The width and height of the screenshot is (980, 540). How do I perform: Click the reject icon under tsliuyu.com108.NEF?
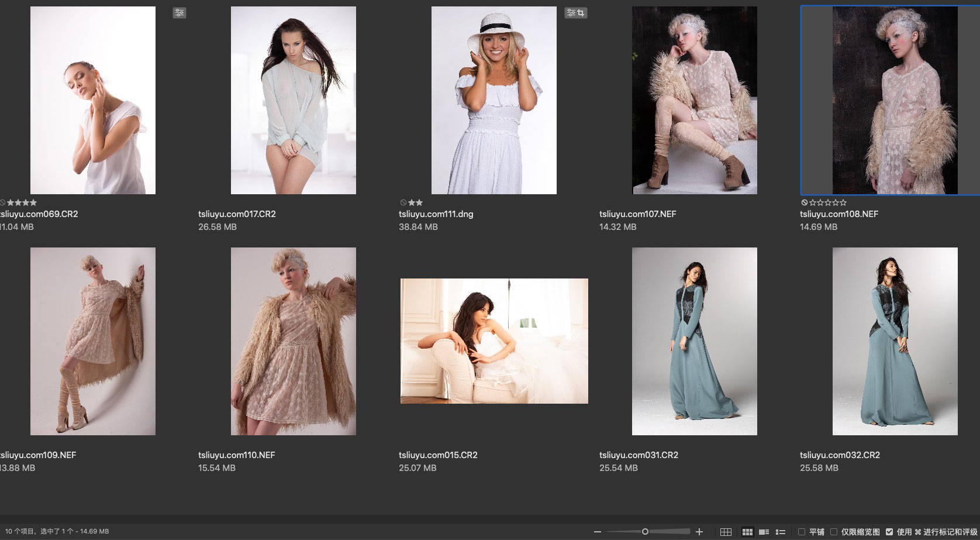[804, 202]
